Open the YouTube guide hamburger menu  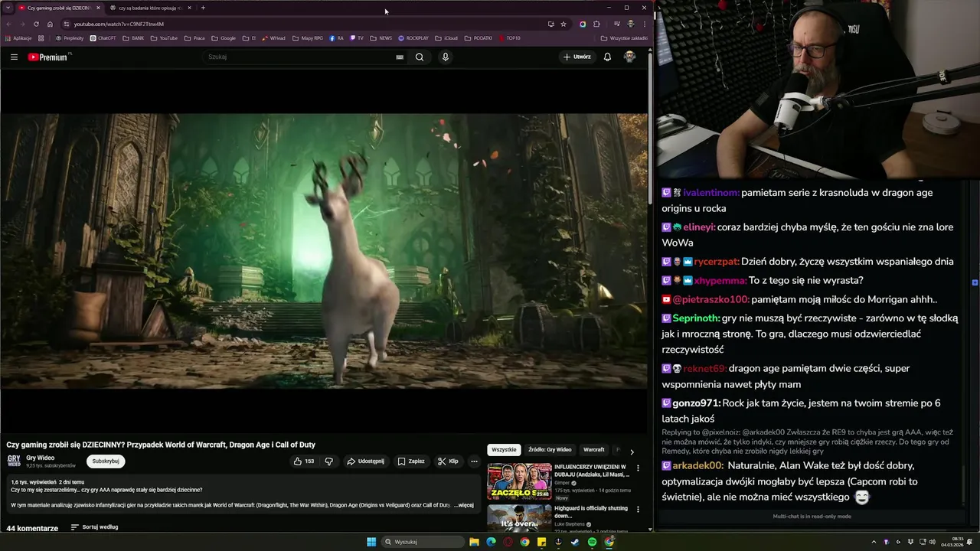tap(14, 57)
